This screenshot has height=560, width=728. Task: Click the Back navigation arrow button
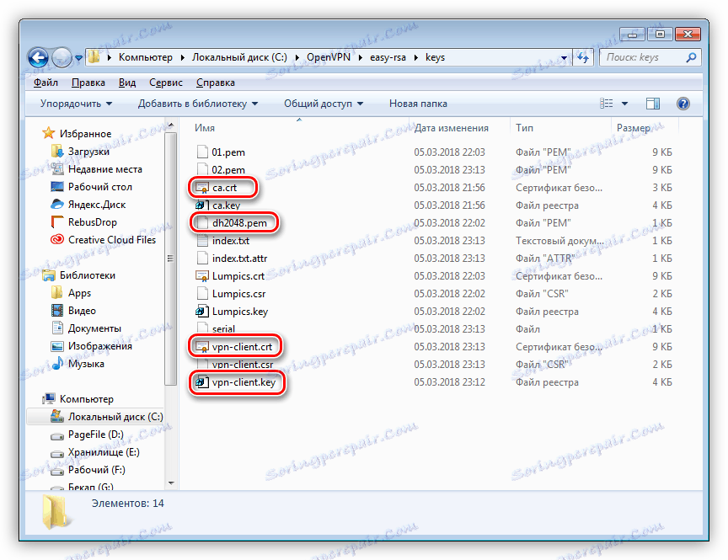point(38,57)
